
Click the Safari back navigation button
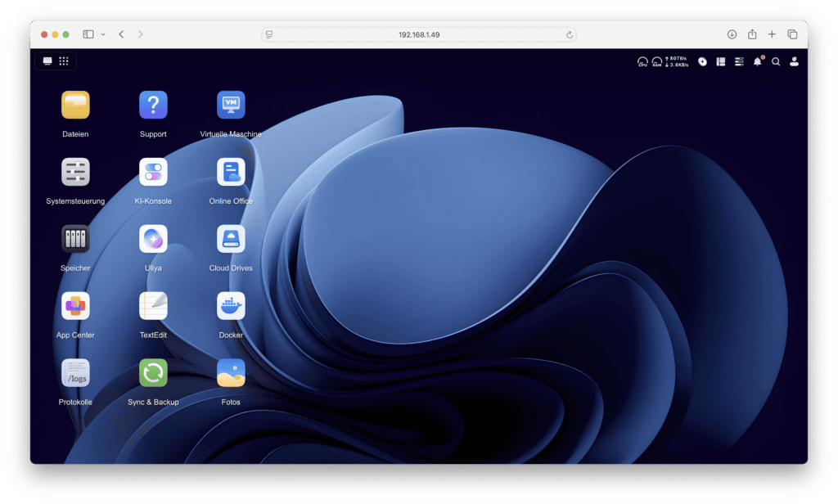121,34
